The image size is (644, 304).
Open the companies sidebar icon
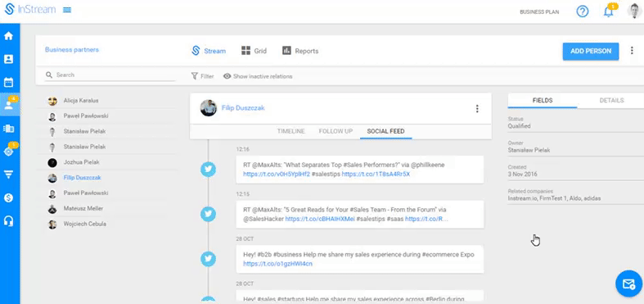[9, 129]
